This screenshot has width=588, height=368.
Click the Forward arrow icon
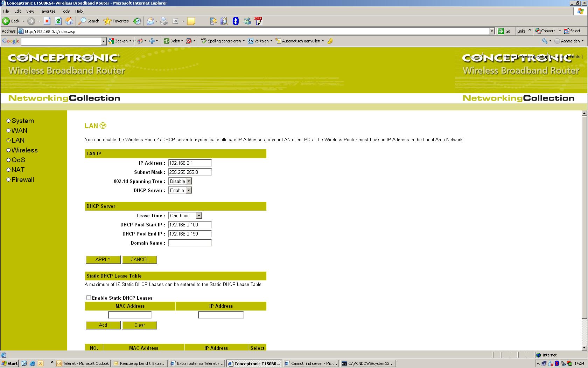pos(31,21)
